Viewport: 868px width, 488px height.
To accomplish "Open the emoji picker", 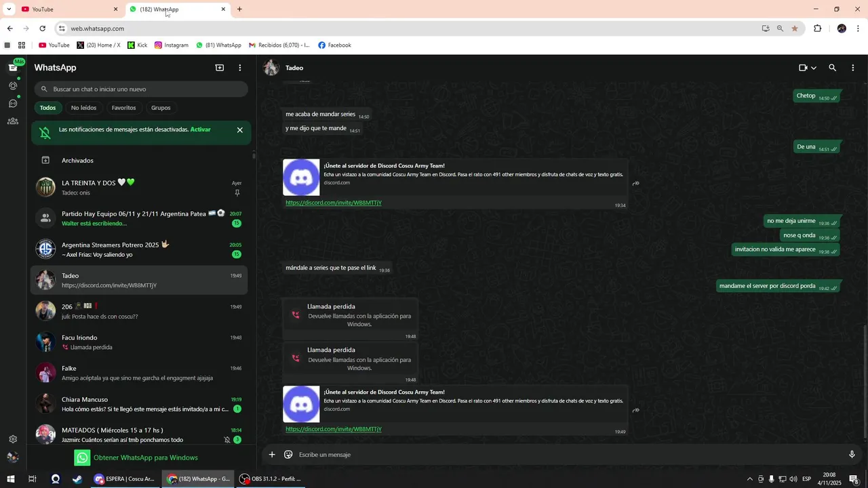I will point(288,455).
